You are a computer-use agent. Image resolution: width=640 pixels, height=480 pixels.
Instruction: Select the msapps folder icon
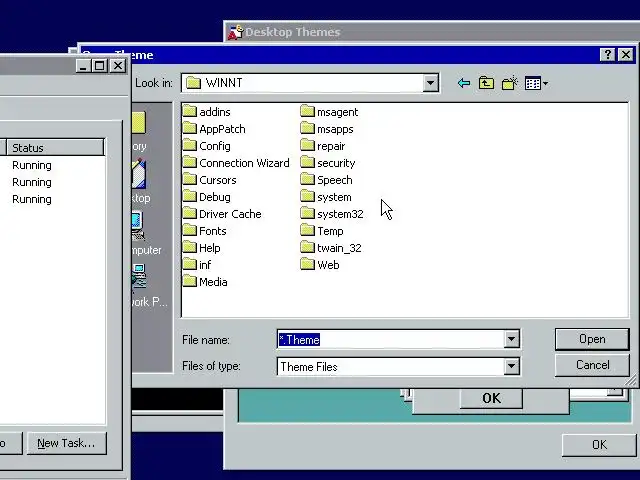tap(307, 128)
